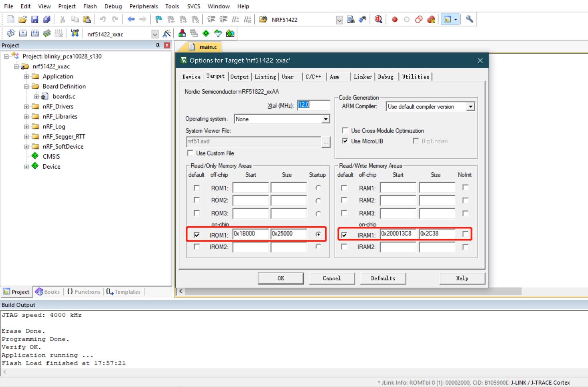The height and width of the screenshot is (387, 588).
Task: Click the Incremental Find binoculars icon
Action: point(363,19)
